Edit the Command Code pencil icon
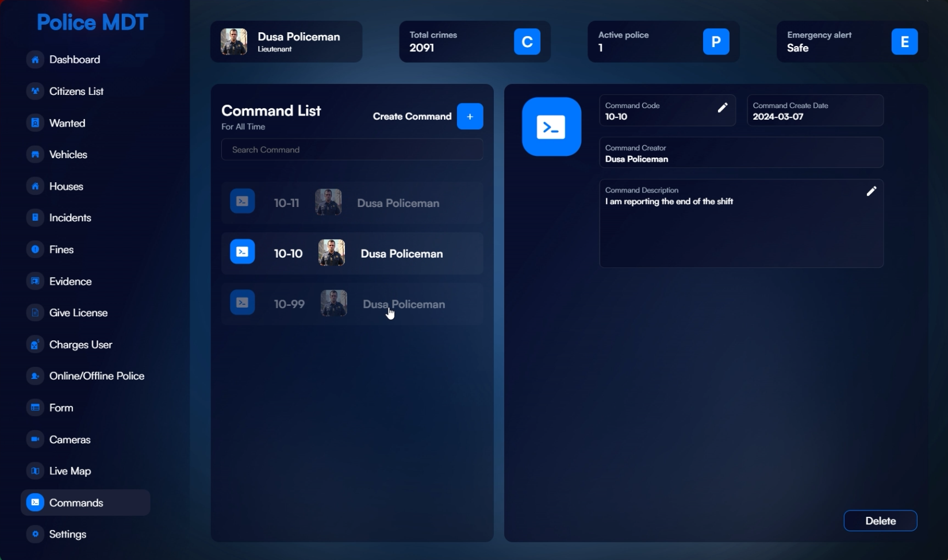Screen dimensions: 948x560 (x=723, y=108)
